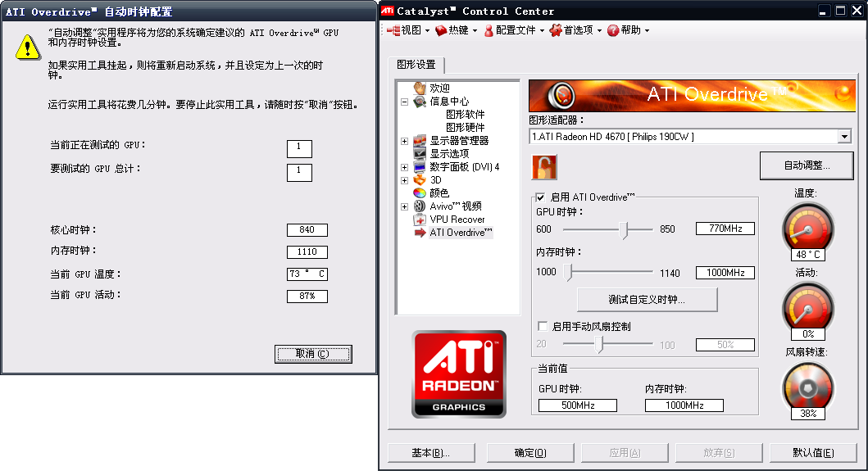This screenshot has width=868, height=471.
Task: Click the 1000MHz memory clock slider value field
Action: pyautogui.click(x=725, y=272)
